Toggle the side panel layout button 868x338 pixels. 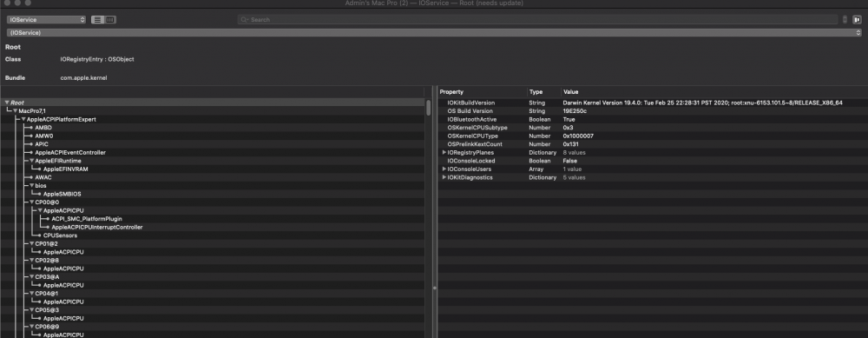857,19
